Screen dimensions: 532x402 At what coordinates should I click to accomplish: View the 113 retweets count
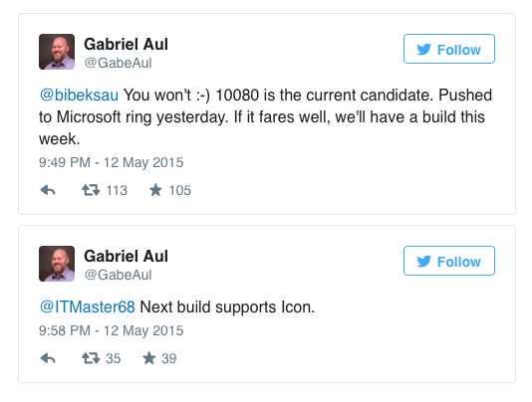(117, 190)
